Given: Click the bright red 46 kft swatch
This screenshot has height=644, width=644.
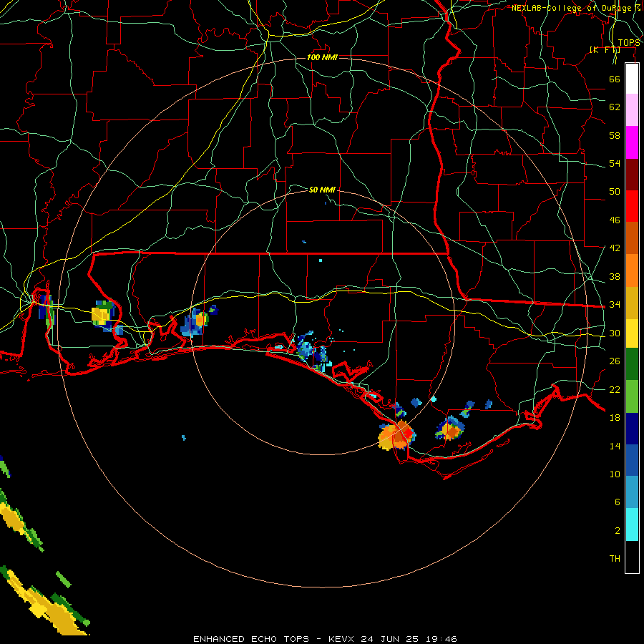Looking at the screenshot, I should [632, 206].
